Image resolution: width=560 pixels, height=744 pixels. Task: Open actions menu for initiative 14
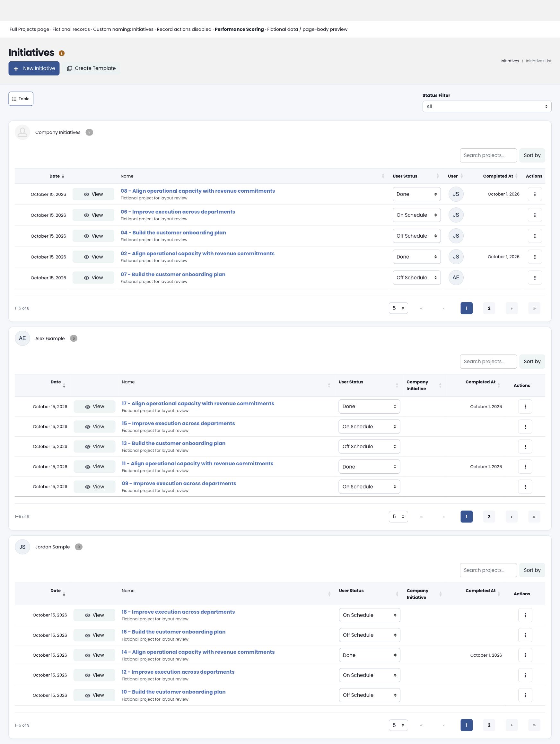pos(525,655)
